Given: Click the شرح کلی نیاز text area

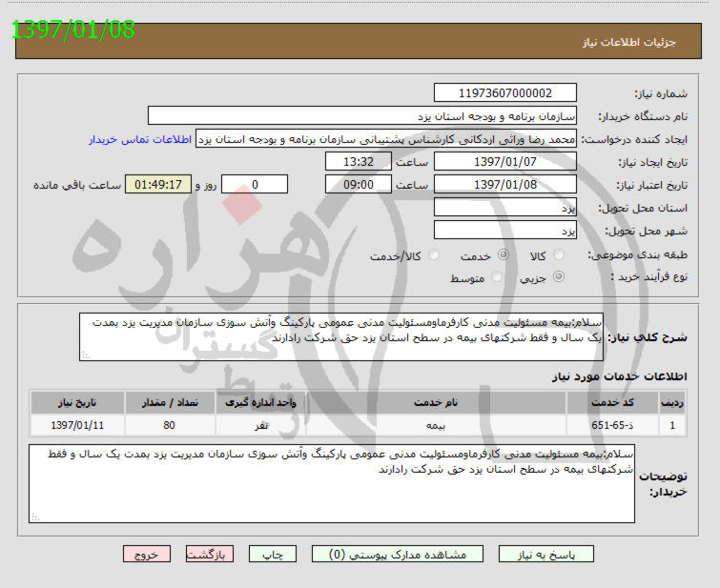Looking at the screenshot, I should pos(341,337).
